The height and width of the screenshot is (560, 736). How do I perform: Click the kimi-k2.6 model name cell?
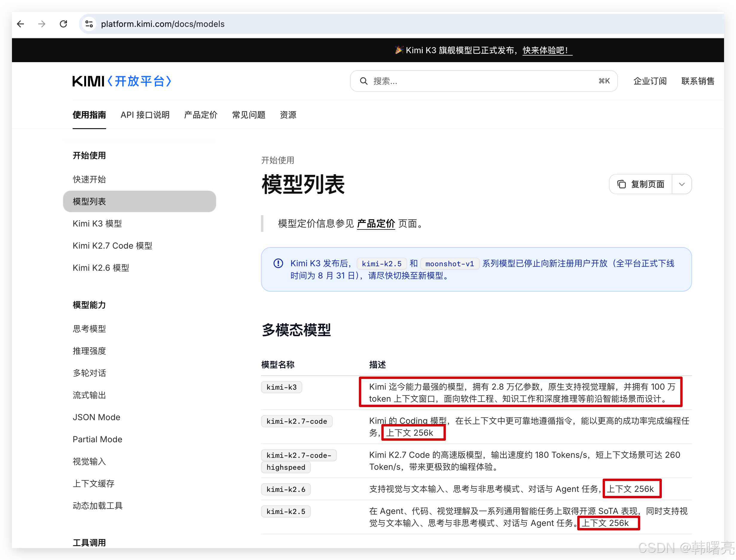coord(286,489)
